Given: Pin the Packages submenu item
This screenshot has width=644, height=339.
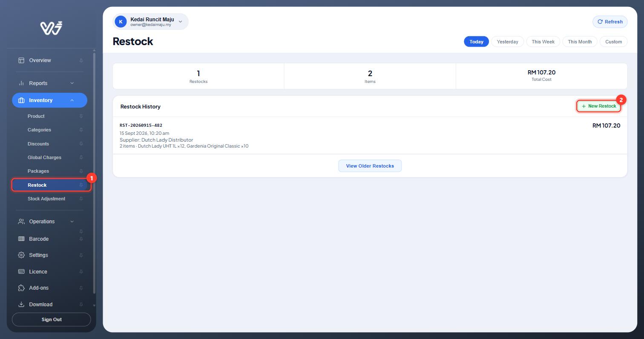Looking at the screenshot, I should (x=81, y=171).
